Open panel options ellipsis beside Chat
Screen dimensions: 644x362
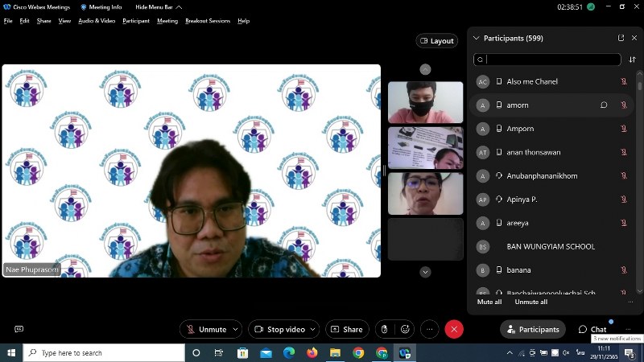628,329
